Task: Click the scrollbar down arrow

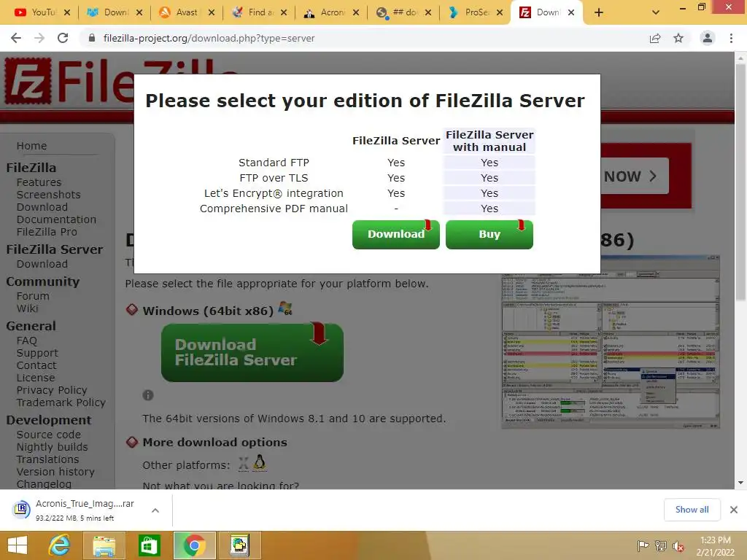Action: (740, 483)
